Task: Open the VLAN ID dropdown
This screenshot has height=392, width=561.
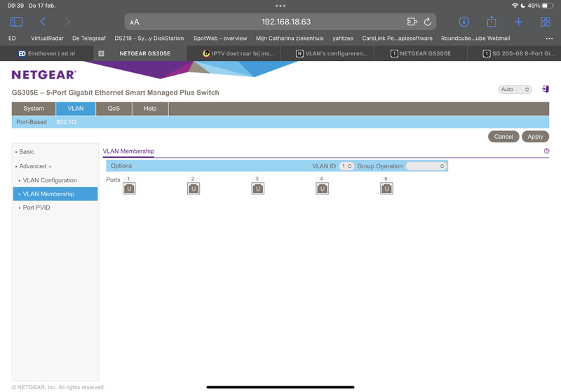Action: click(x=346, y=166)
